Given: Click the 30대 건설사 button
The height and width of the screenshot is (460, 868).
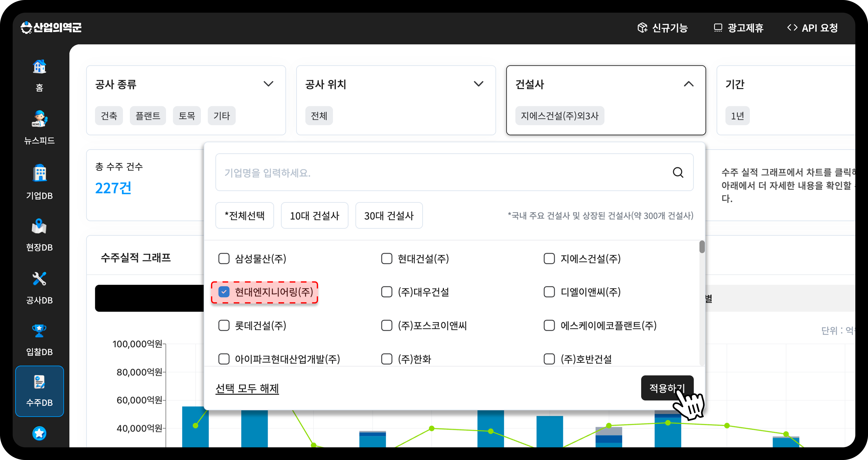Looking at the screenshot, I should (389, 216).
